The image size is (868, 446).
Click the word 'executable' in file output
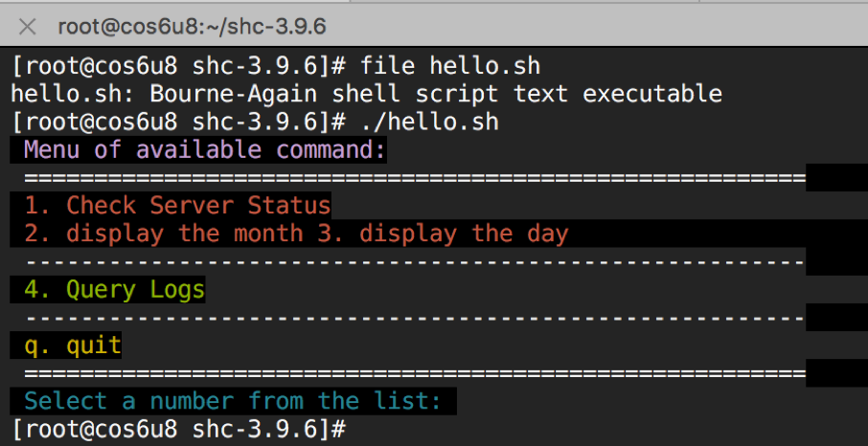point(652,94)
